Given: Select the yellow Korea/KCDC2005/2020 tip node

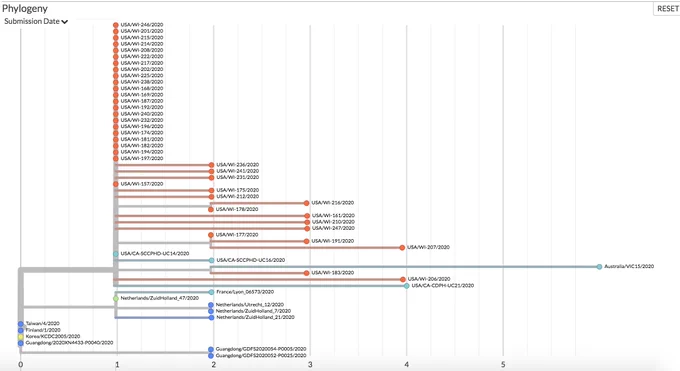Looking at the screenshot, I should (x=20, y=337).
